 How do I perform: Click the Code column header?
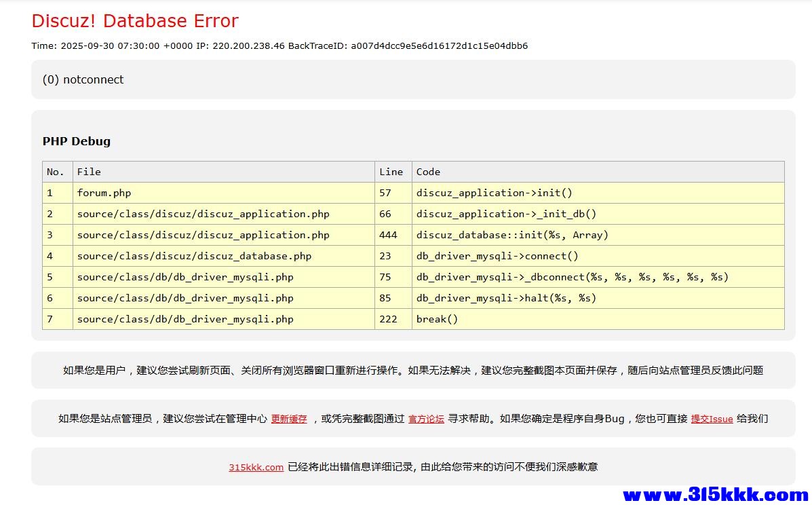tap(428, 172)
